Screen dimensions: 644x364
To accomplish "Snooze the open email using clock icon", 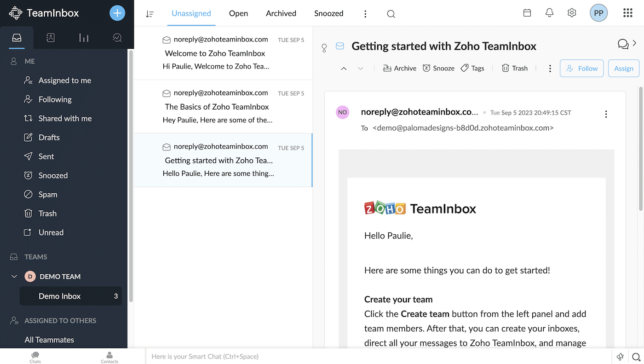I will pos(438,68).
